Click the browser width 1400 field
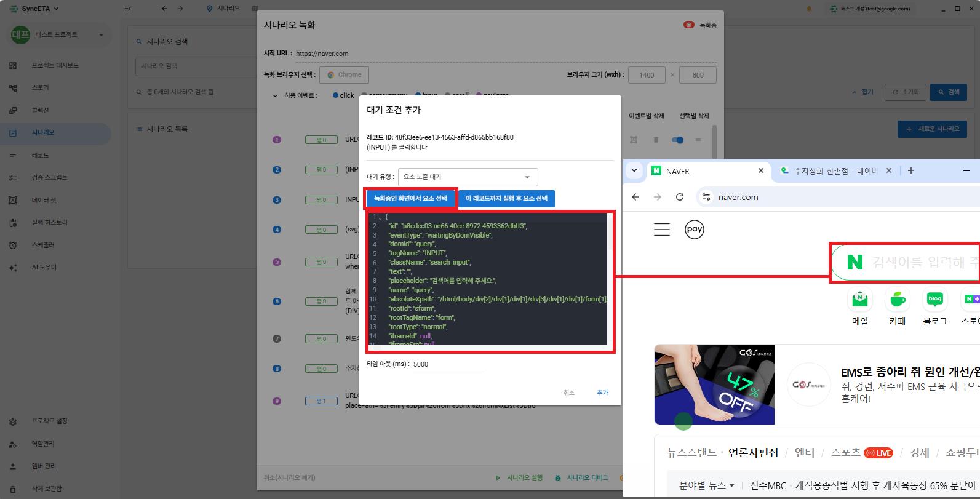 click(647, 75)
